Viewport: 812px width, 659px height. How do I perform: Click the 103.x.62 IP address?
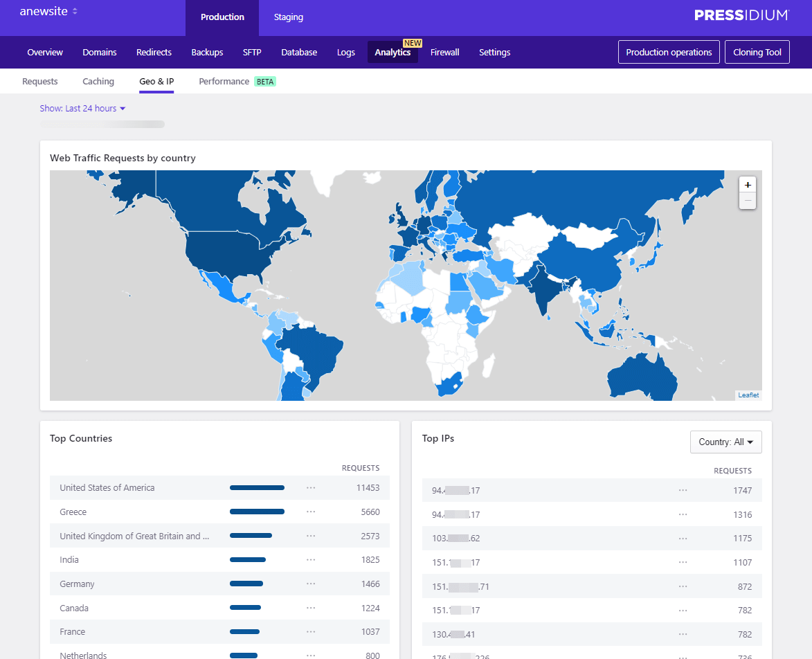point(455,539)
